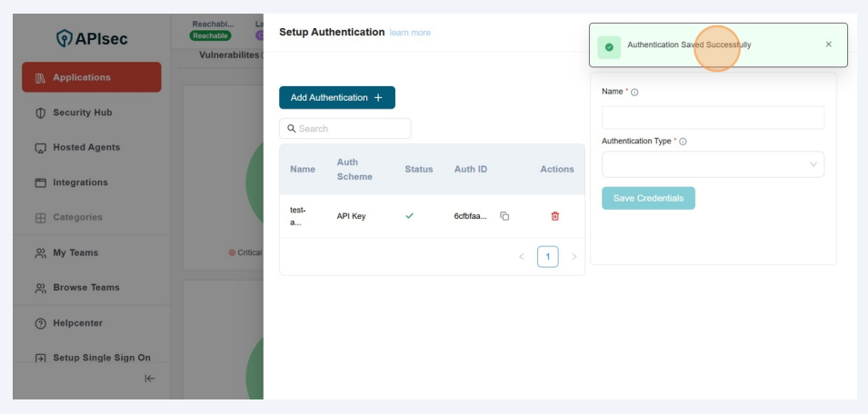868x414 pixels.
Task: Click the green success check icon
Action: click(609, 46)
